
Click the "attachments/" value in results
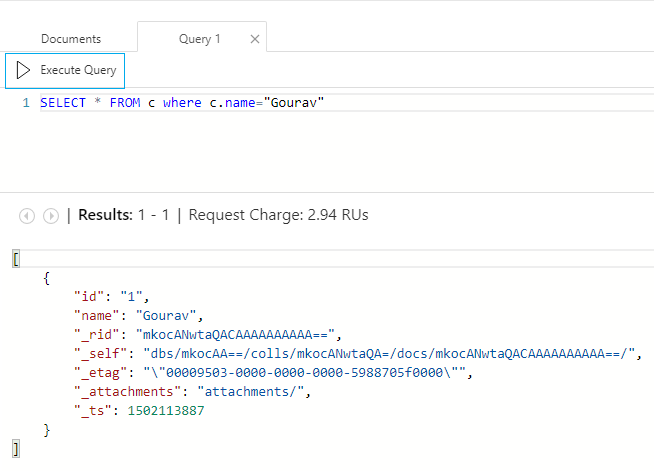[254, 391]
